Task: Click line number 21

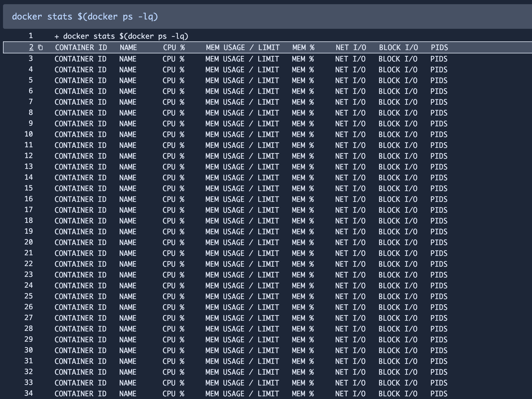Action: [x=29, y=253]
